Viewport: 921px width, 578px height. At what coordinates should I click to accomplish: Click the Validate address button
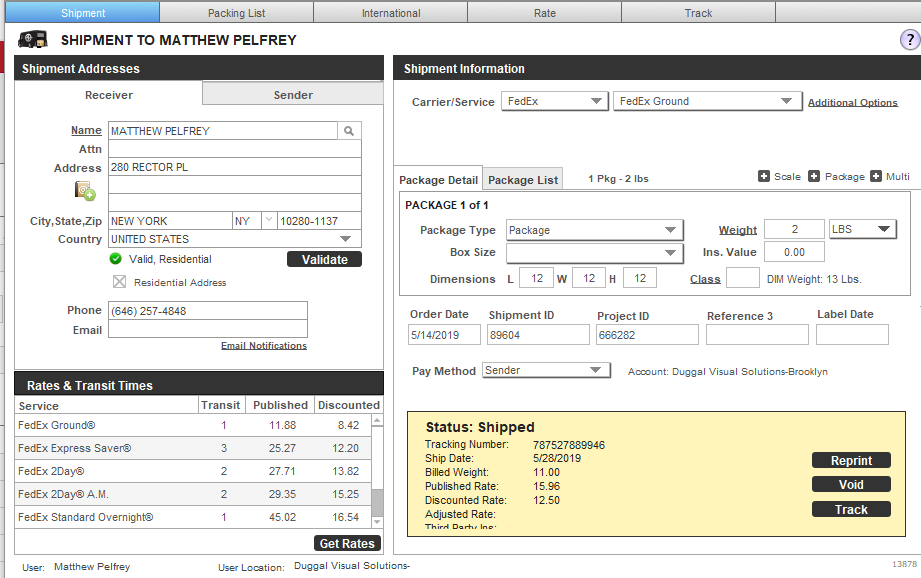pos(324,260)
